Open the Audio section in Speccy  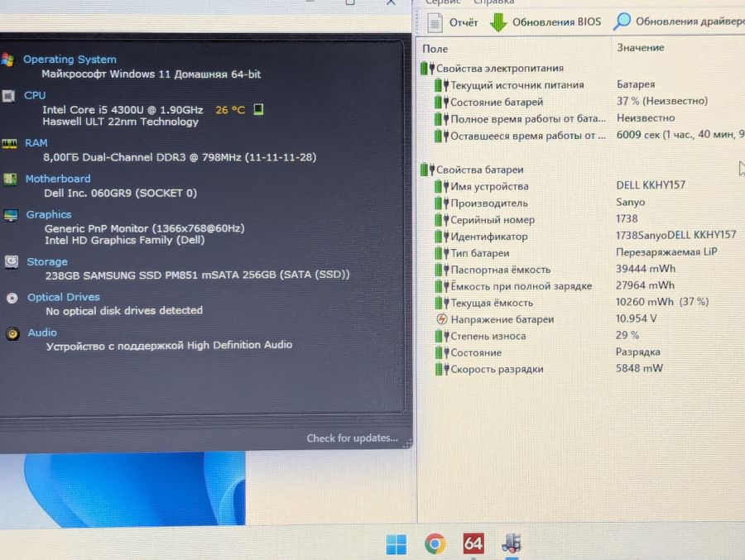point(42,333)
